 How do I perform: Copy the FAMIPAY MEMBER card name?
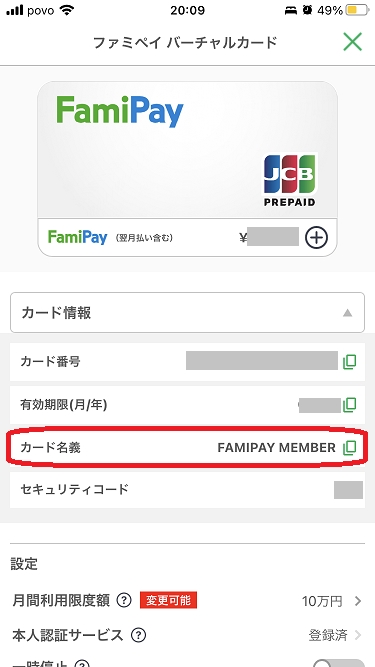pyautogui.click(x=349, y=447)
